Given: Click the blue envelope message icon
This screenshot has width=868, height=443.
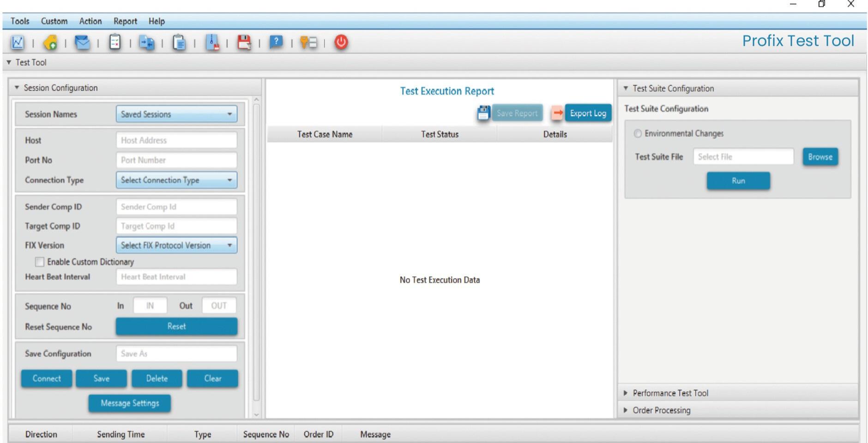Looking at the screenshot, I should 82,42.
